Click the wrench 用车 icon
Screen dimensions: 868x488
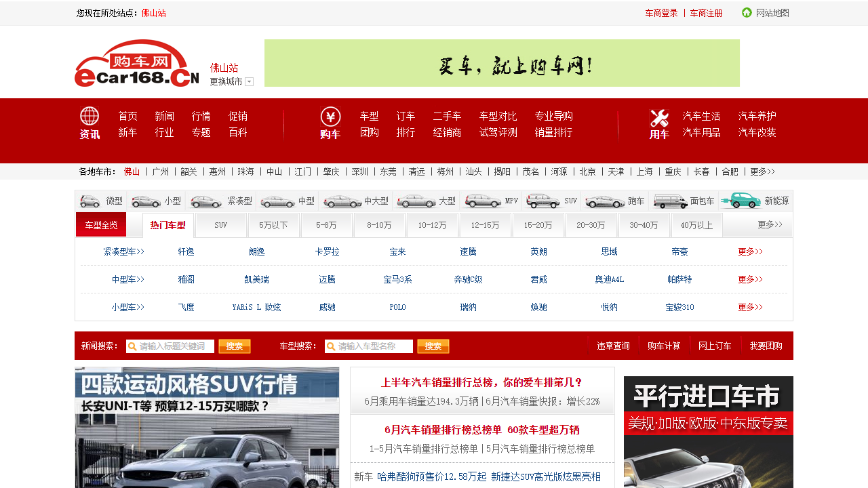pyautogui.click(x=659, y=117)
